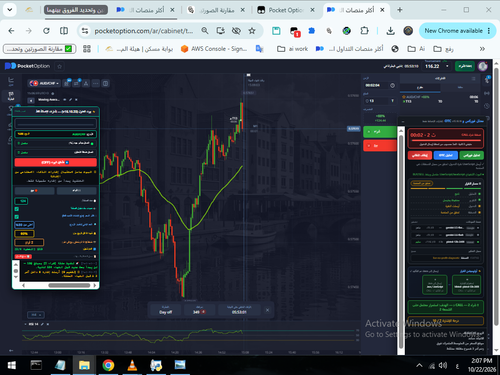Click the yellow pill badge in decision-path card
This screenshot has height=375, width=500.
(422, 183)
